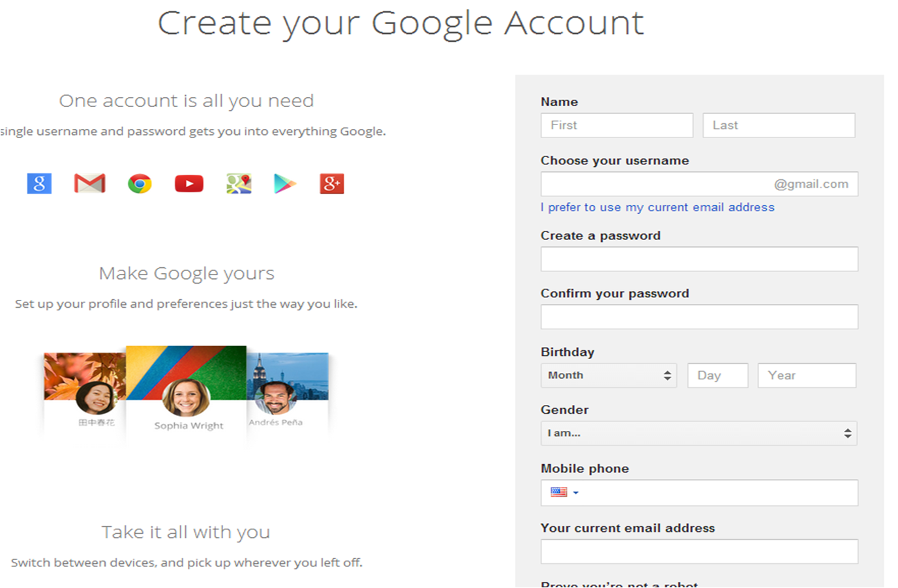Screen dimensions: 898x588
Task: Click the 'Mobile phone' label
Action: (585, 469)
